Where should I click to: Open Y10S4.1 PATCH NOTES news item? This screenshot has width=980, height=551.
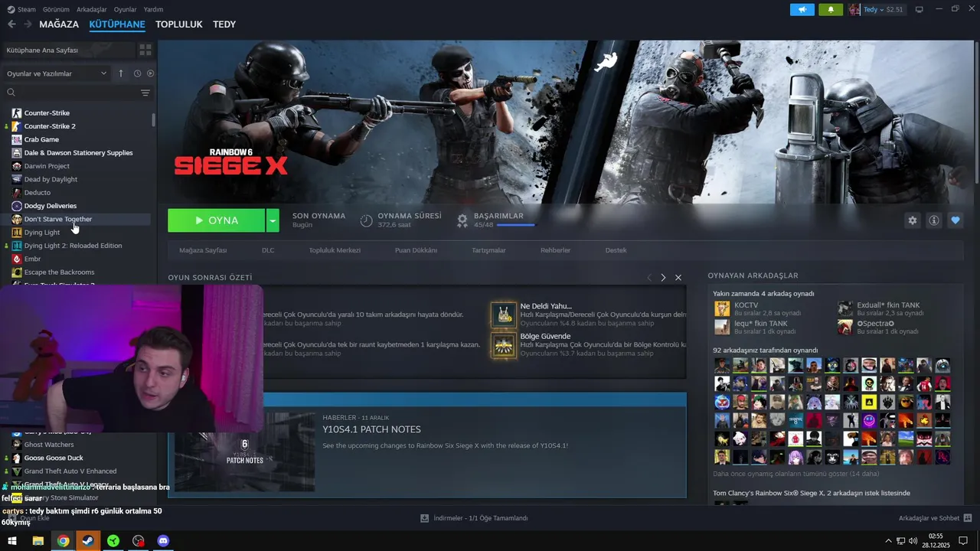371,429
